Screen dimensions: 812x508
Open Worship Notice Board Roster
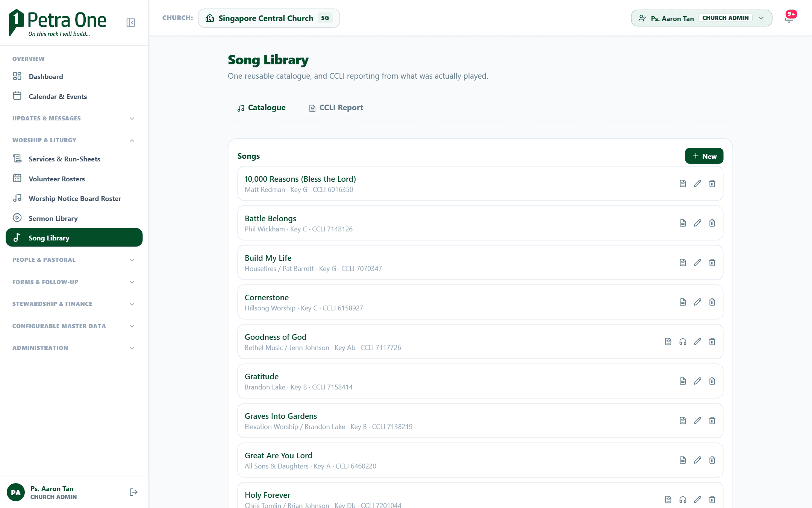tap(74, 198)
